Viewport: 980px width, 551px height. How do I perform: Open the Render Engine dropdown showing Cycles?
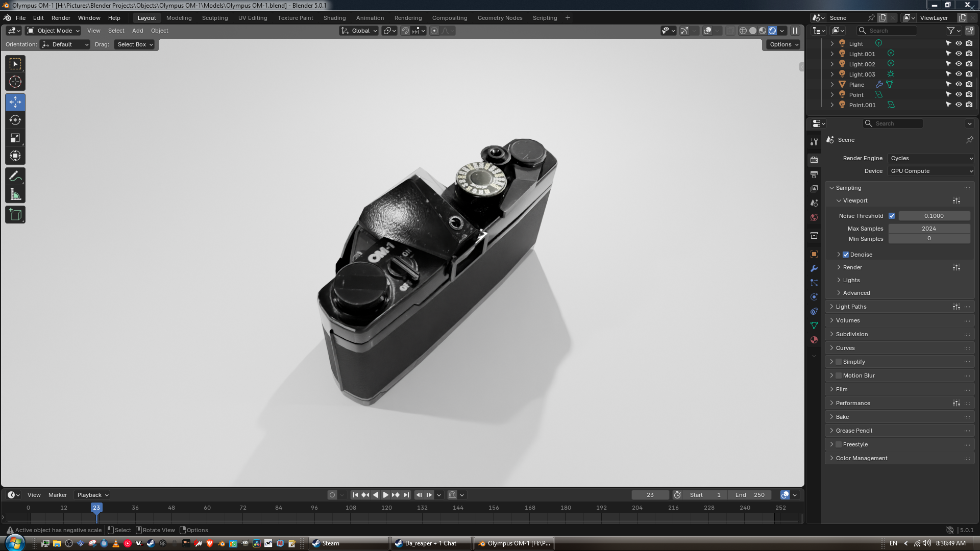pos(931,158)
